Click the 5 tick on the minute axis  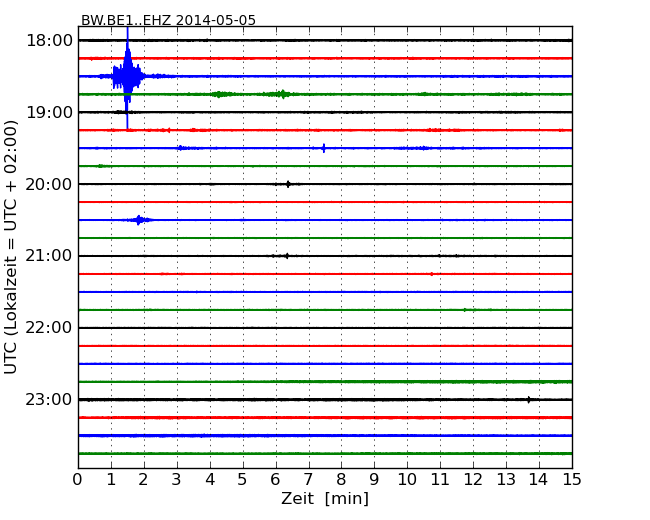pyautogui.click(x=243, y=480)
